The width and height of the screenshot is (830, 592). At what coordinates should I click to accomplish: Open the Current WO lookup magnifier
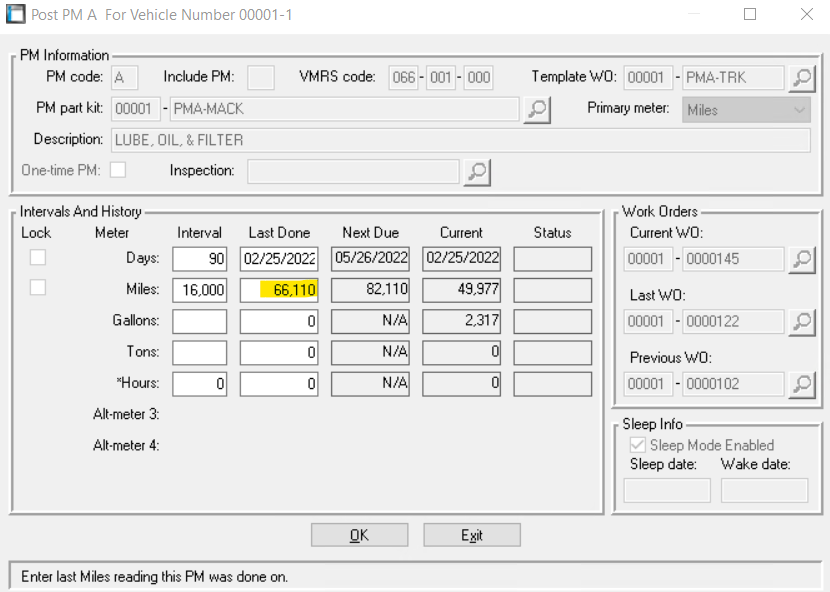pyautogui.click(x=801, y=260)
